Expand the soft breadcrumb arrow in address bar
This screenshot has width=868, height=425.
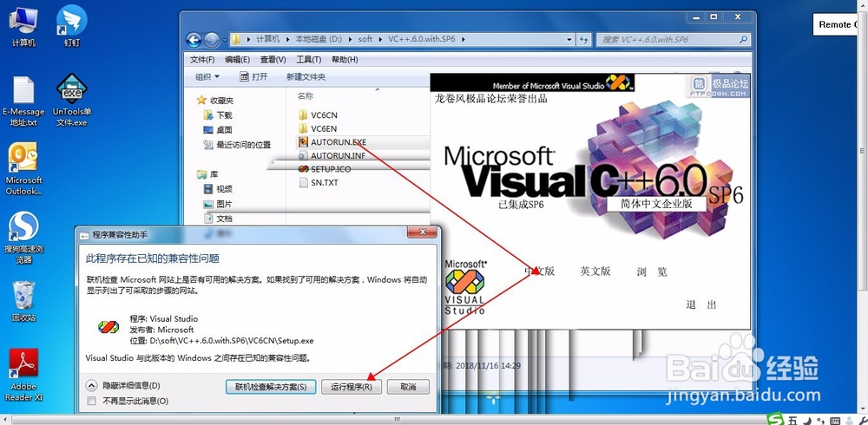(x=379, y=39)
